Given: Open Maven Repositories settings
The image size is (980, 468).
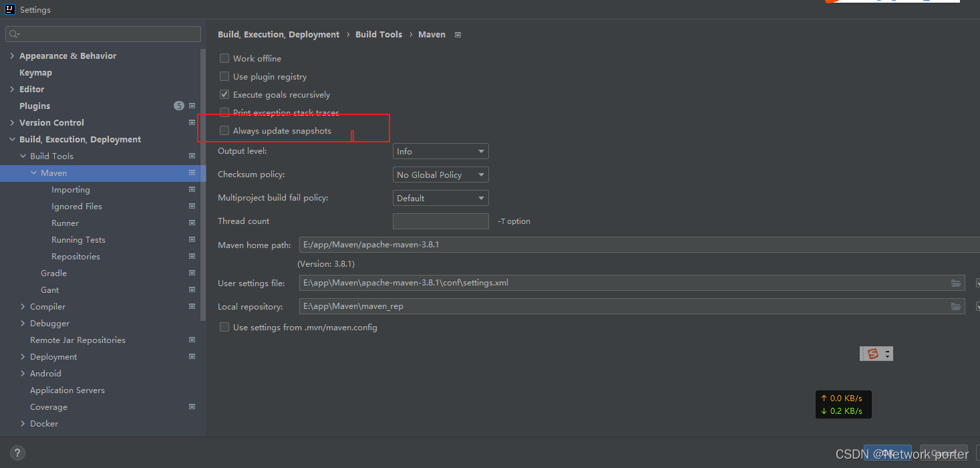Looking at the screenshot, I should pyautogui.click(x=75, y=257).
